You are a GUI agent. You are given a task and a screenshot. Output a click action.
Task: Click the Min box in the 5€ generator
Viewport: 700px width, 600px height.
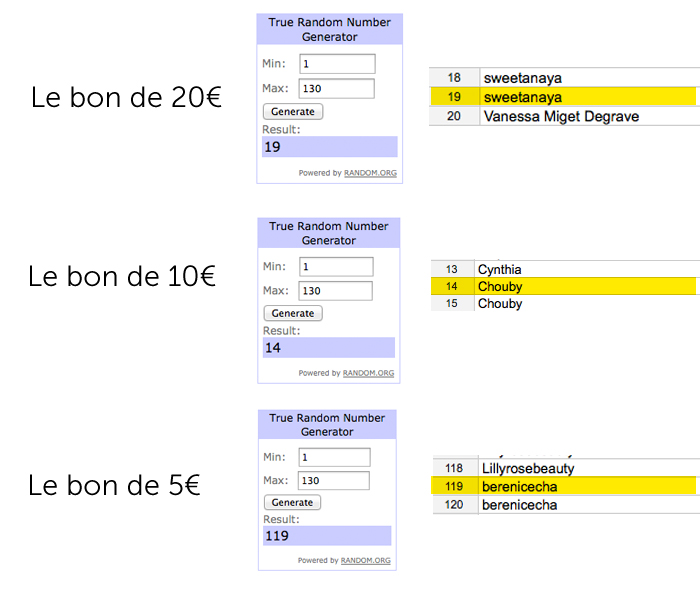point(333,457)
